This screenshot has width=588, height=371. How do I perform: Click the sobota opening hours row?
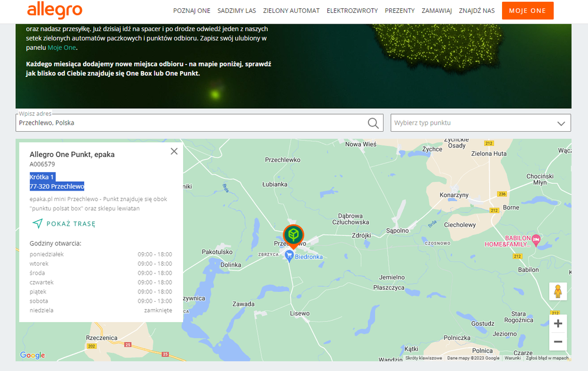[101, 301]
